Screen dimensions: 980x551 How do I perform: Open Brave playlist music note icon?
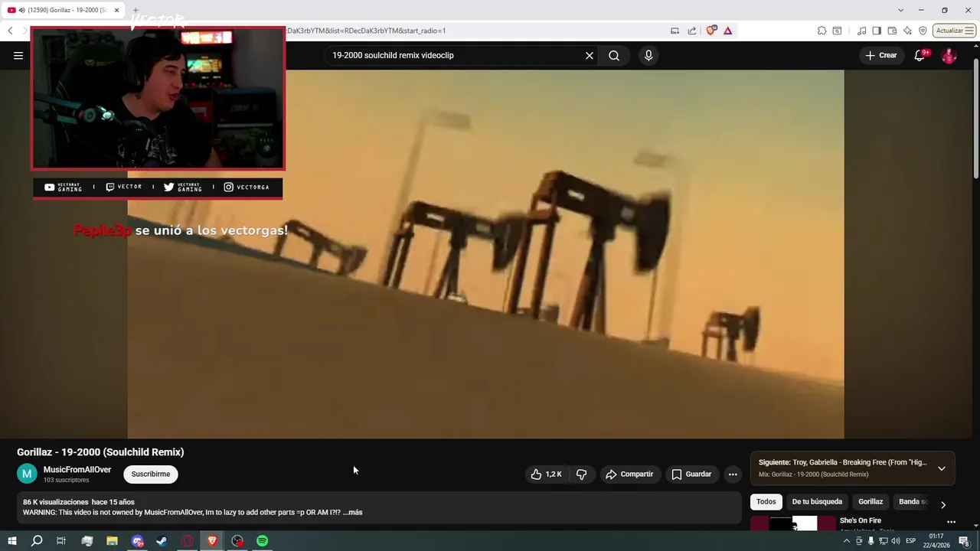coord(862,31)
